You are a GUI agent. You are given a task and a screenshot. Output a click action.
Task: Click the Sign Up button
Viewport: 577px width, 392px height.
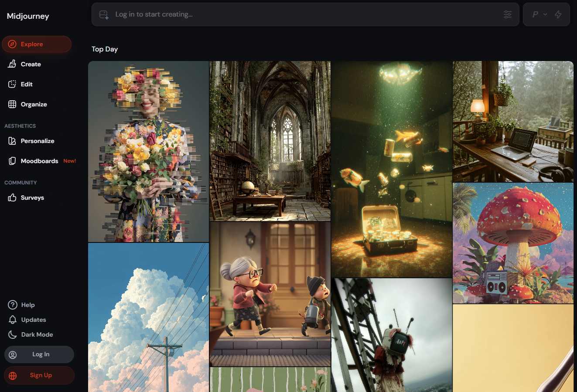coord(39,375)
